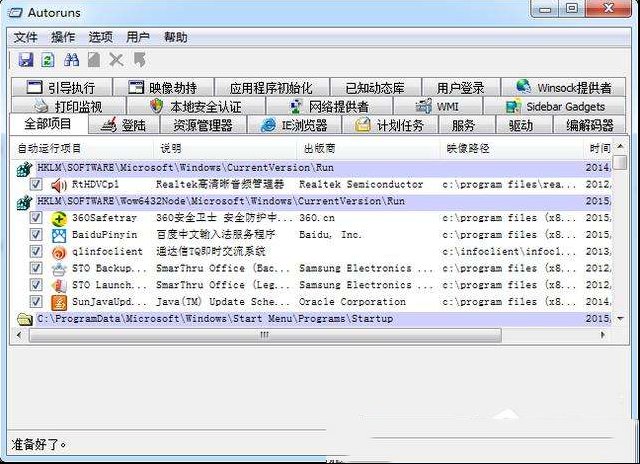Click the vertical scrollbar down arrow
The height and width of the screenshot is (464, 640).
point(621,319)
